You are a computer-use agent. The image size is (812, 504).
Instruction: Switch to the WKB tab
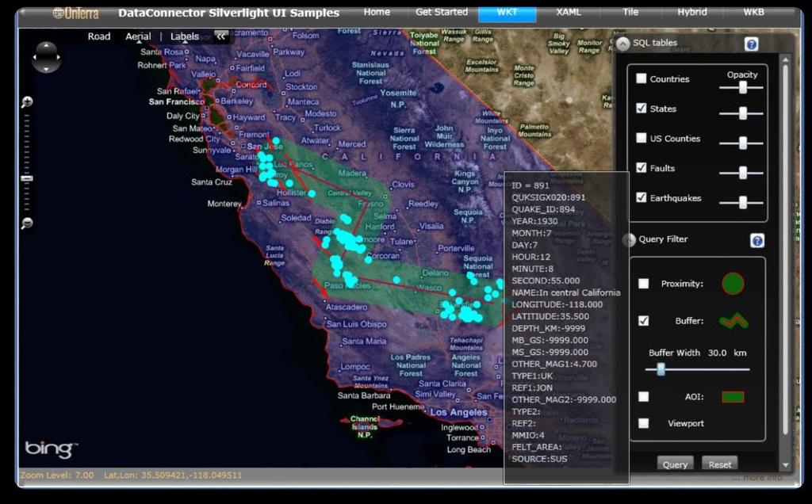tap(753, 12)
